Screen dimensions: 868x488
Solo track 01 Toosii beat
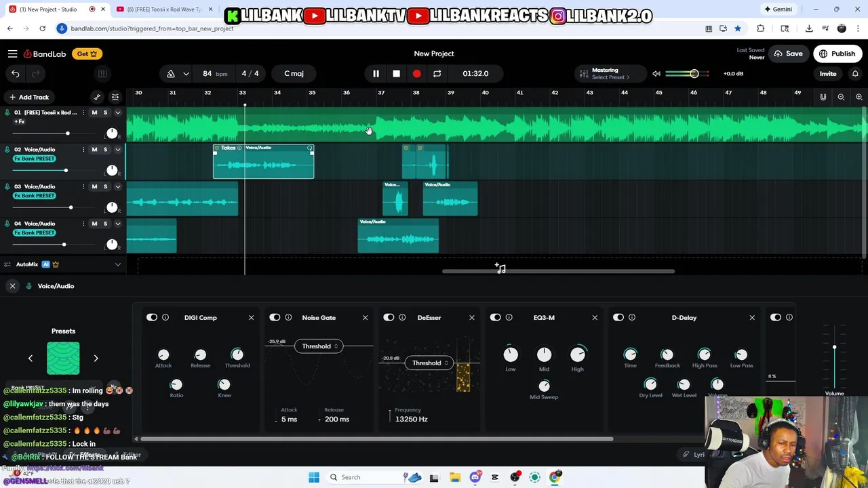pos(105,113)
